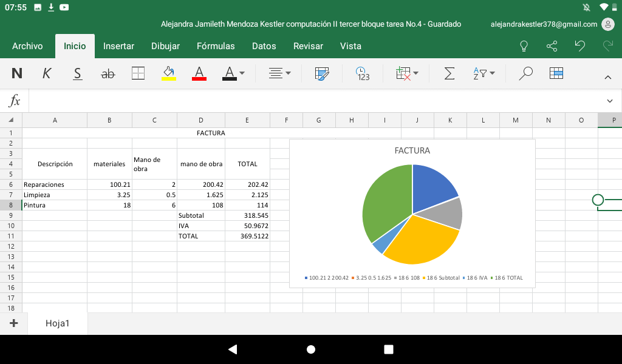Click the fx function icon
Screen dimensions: 622x364
(x=15, y=101)
